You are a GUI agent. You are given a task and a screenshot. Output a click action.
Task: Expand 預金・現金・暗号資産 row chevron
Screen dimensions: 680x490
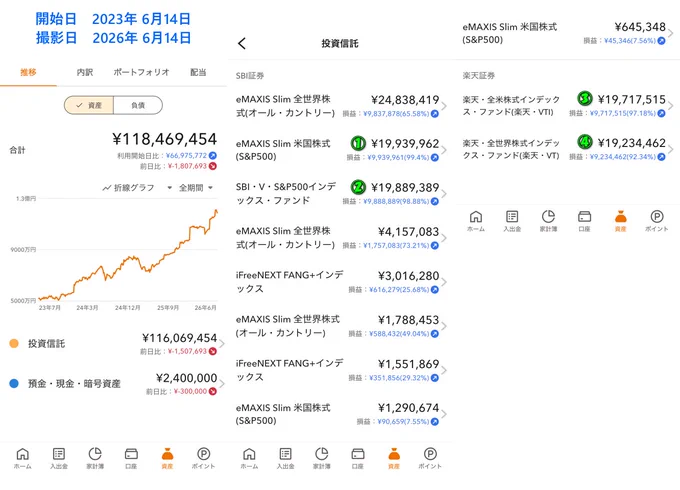point(222,384)
